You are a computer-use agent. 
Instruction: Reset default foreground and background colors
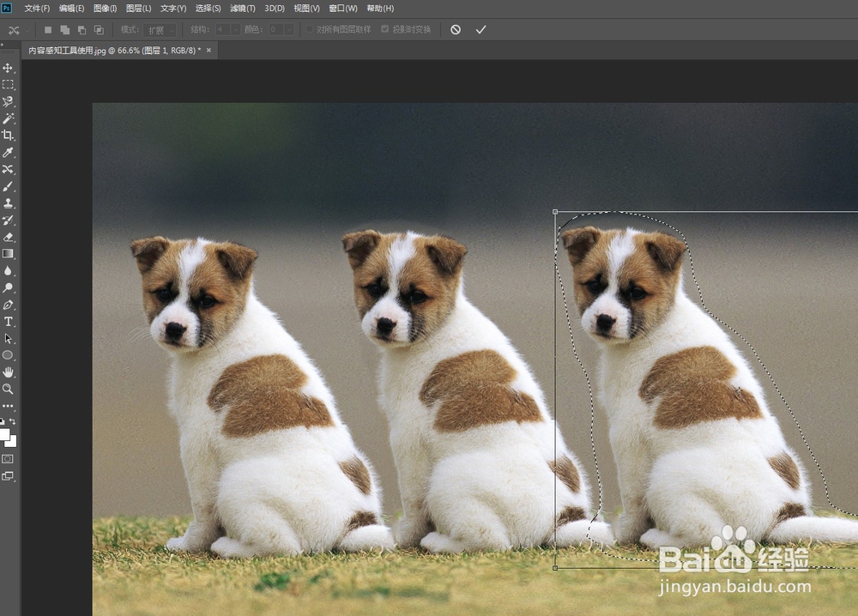3,421
